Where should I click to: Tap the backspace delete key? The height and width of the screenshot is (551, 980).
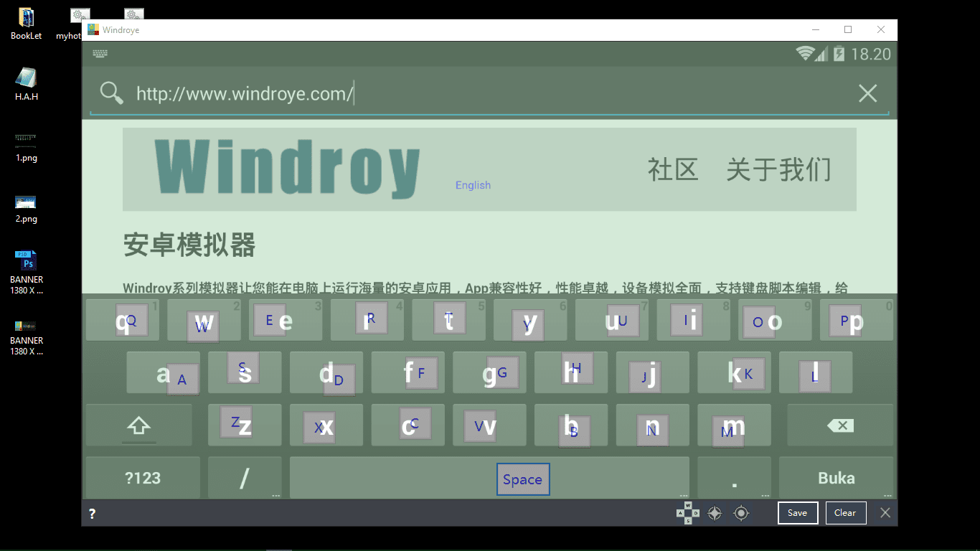[840, 425]
